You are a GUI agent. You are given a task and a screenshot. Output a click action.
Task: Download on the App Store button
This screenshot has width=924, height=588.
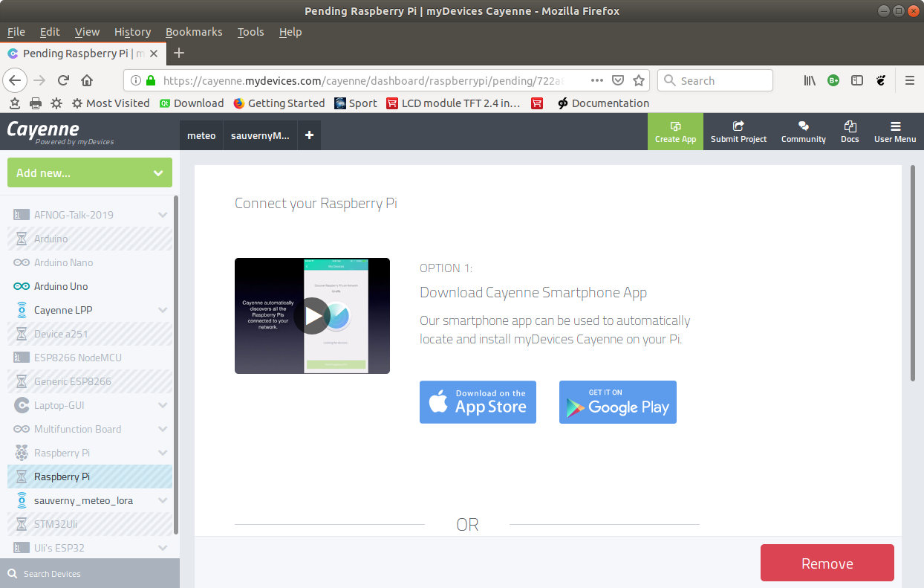[478, 402]
